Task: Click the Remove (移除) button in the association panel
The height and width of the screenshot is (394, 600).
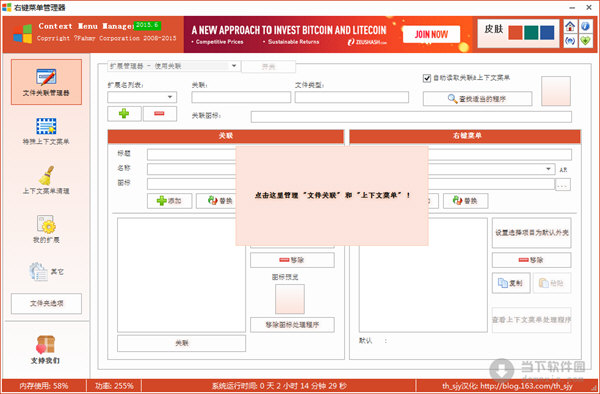Action: 292,260
